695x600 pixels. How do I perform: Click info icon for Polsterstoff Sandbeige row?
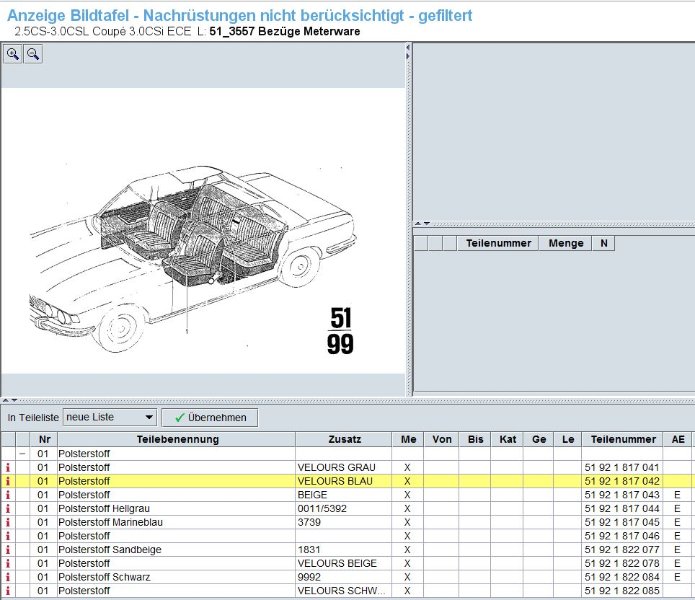pyautogui.click(x=8, y=550)
